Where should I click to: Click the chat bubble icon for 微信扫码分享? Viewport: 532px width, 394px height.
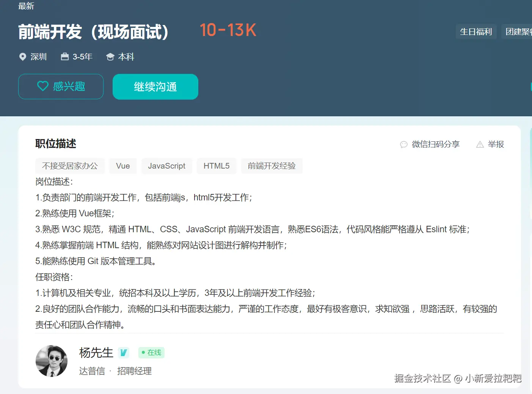click(x=403, y=144)
